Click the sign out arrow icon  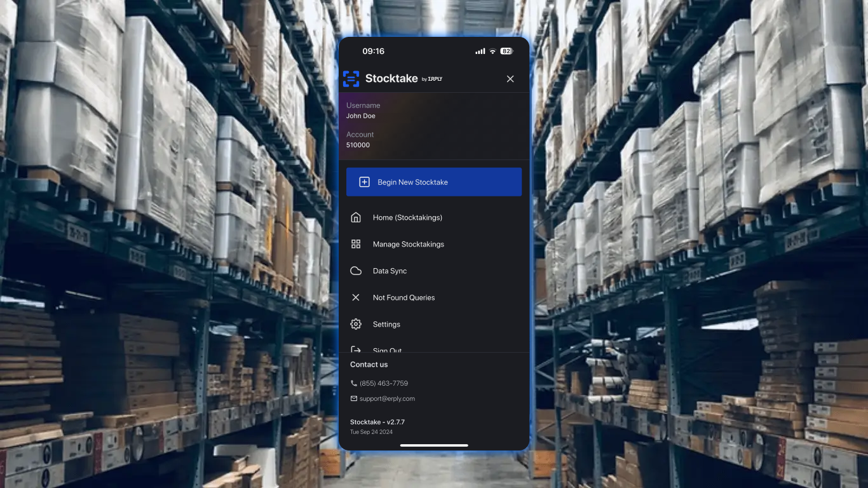(x=356, y=349)
